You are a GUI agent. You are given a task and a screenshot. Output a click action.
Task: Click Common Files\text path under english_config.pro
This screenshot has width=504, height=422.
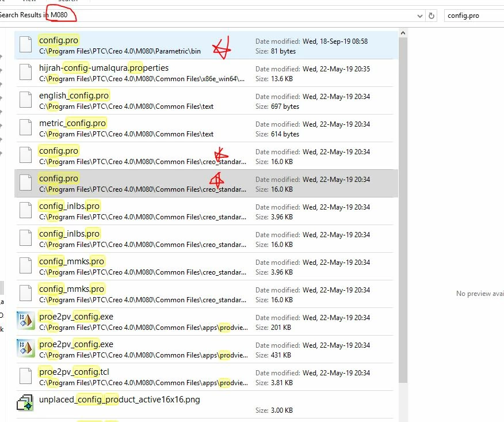[127, 107]
